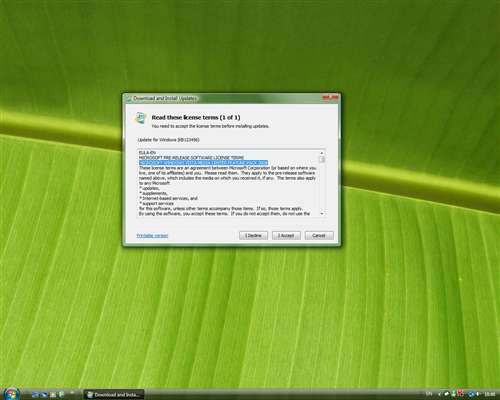The height and width of the screenshot is (400, 500).
Task: Select Download and Install taskbar button
Action: tap(113, 395)
